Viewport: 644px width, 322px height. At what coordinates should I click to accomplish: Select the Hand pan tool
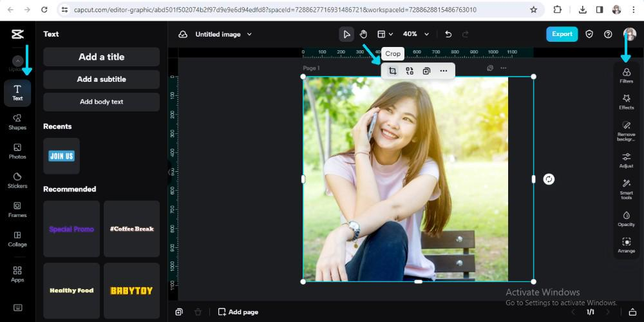(x=363, y=34)
